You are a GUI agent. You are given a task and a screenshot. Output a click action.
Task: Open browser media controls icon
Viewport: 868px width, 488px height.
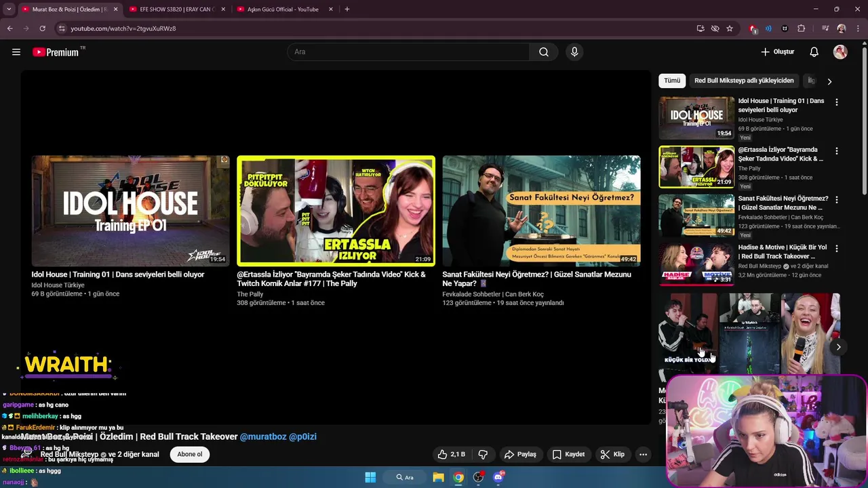pyautogui.click(x=825, y=28)
